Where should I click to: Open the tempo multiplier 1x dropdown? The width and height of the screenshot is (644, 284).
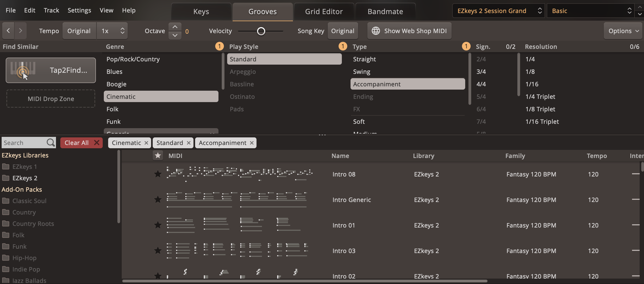[x=112, y=31]
